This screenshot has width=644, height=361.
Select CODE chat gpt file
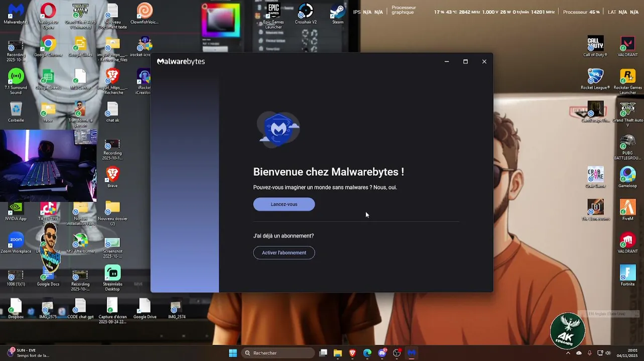pos(80,308)
